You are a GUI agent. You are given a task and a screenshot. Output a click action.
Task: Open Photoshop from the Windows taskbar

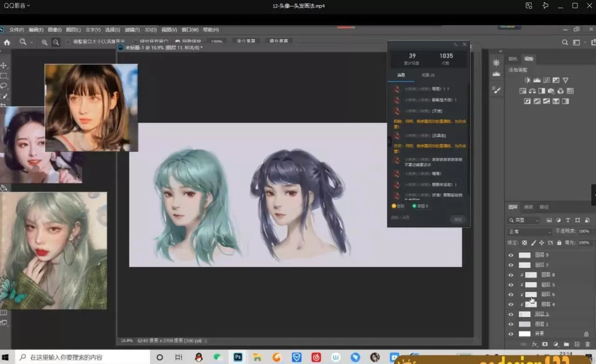coord(238,357)
